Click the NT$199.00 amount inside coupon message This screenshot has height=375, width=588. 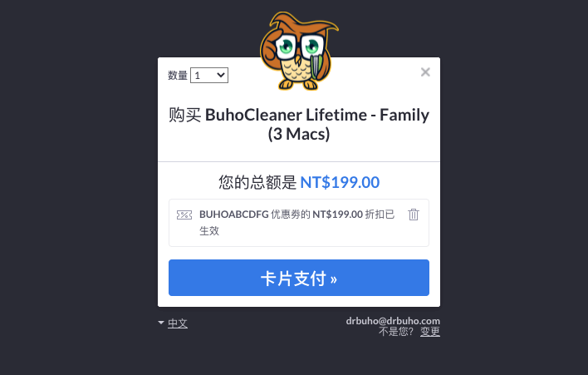337,215
